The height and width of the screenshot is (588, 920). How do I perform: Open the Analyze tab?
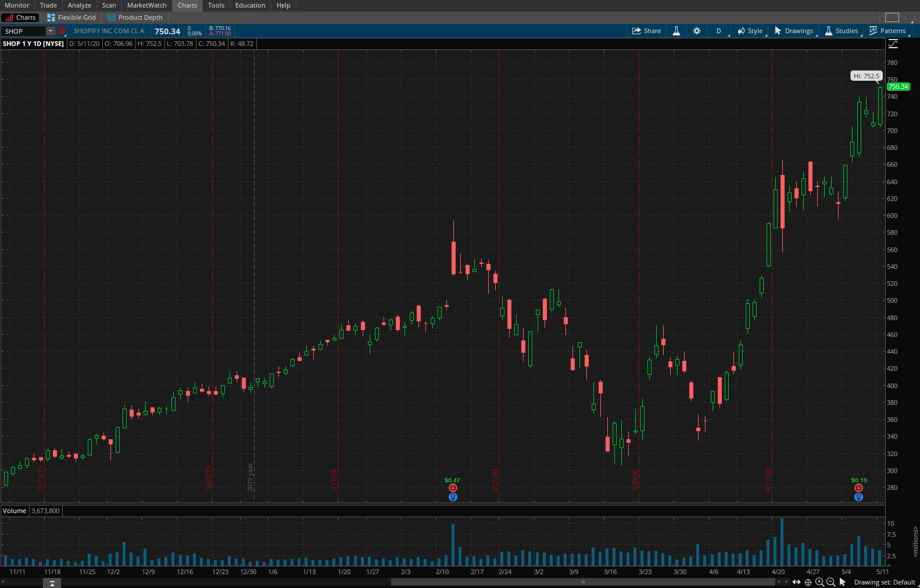tap(80, 5)
